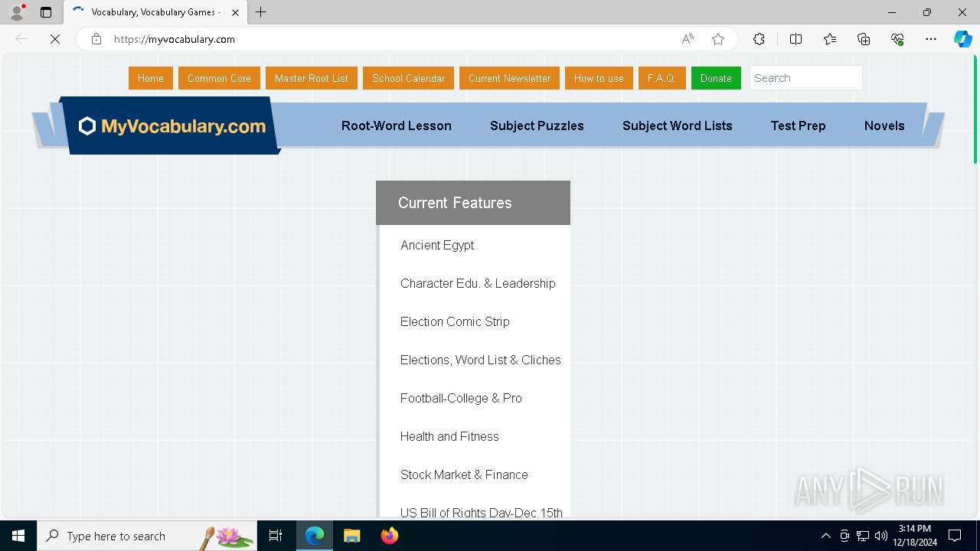Open Stock Market & Finance link
This screenshot has width=980, height=551.
464,474
